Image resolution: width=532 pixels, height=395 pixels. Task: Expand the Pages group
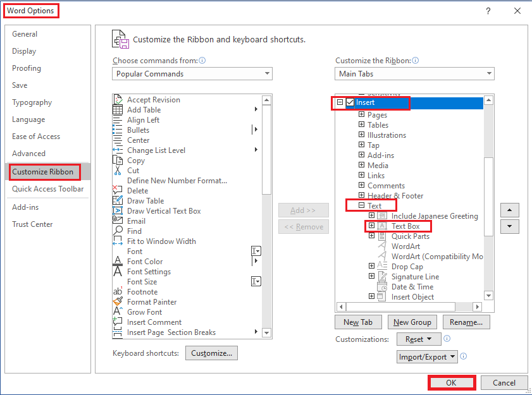click(361, 114)
